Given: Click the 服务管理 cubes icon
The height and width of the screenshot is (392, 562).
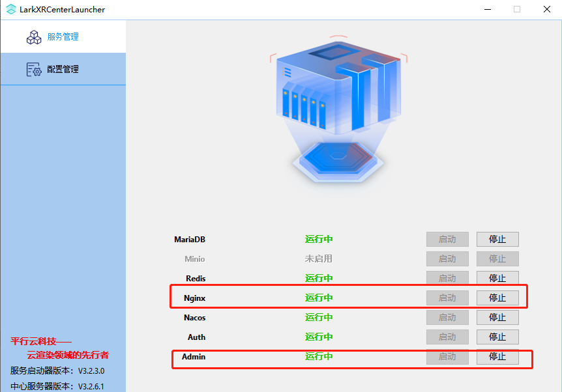Looking at the screenshot, I should click(x=33, y=37).
